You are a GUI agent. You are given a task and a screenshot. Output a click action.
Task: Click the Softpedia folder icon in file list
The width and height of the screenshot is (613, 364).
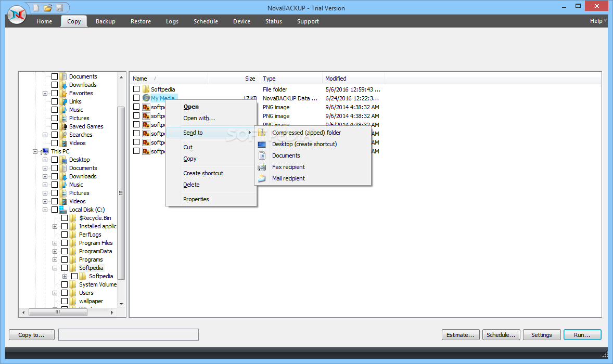[x=146, y=89]
